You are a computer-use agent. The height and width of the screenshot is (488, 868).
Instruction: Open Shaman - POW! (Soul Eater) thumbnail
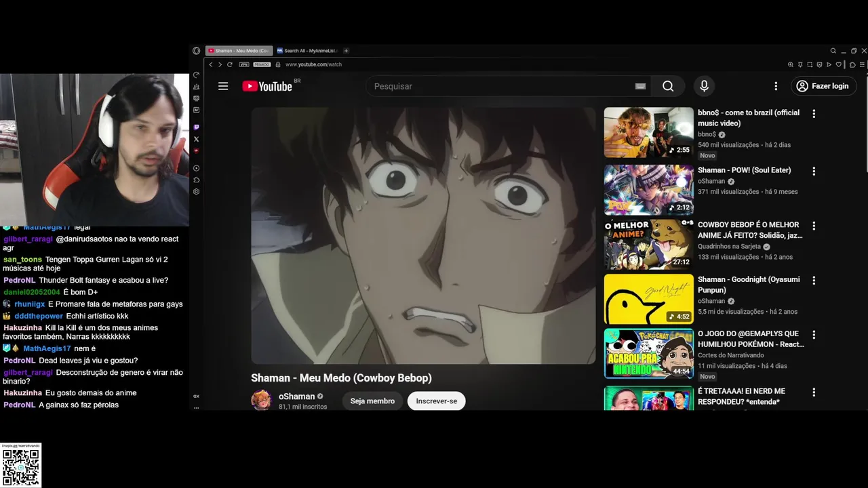point(649,190)
